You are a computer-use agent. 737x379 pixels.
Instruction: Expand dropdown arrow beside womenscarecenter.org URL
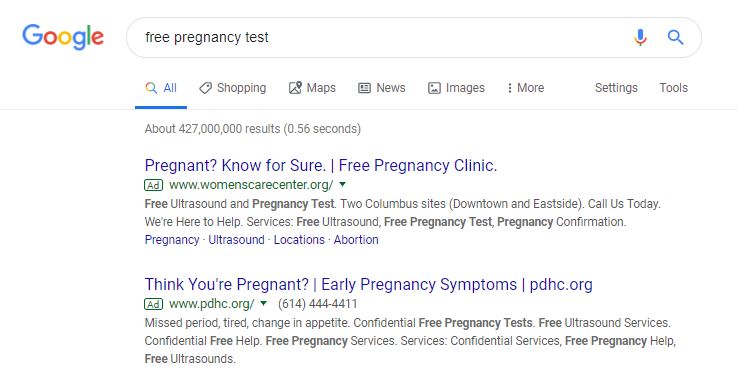(343, 184)
